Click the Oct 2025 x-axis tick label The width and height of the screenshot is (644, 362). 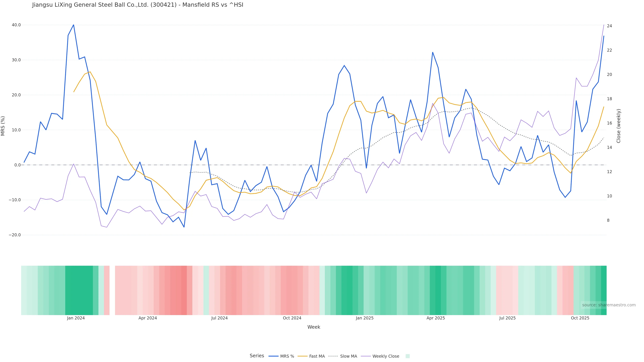coord(580,318)
